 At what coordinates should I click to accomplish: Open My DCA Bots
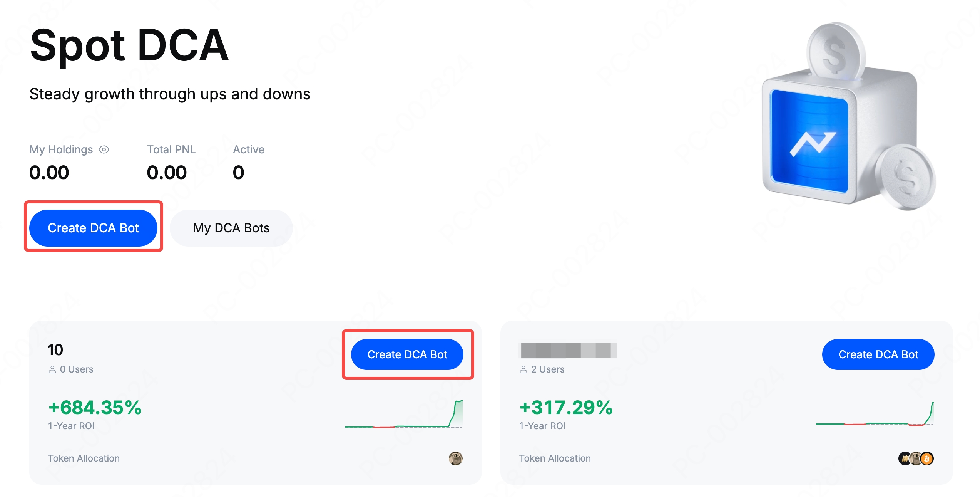[x=231, y=228]
